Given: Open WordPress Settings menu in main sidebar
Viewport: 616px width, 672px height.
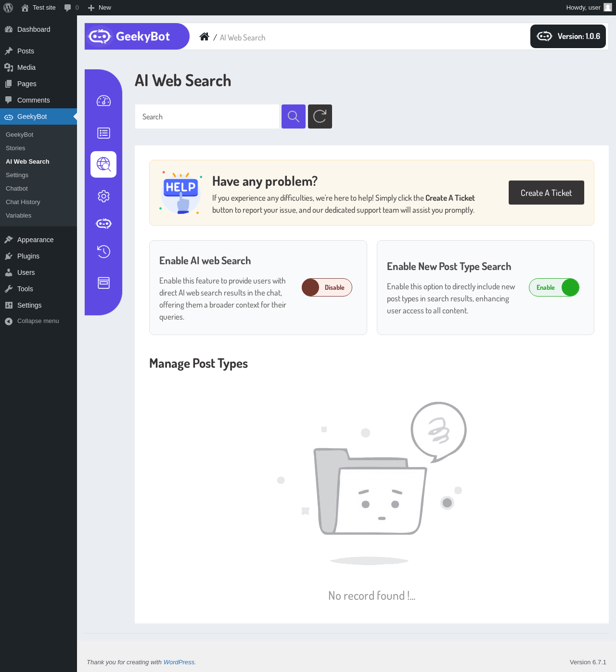Looking at the screenshot, I should point(38,305).
